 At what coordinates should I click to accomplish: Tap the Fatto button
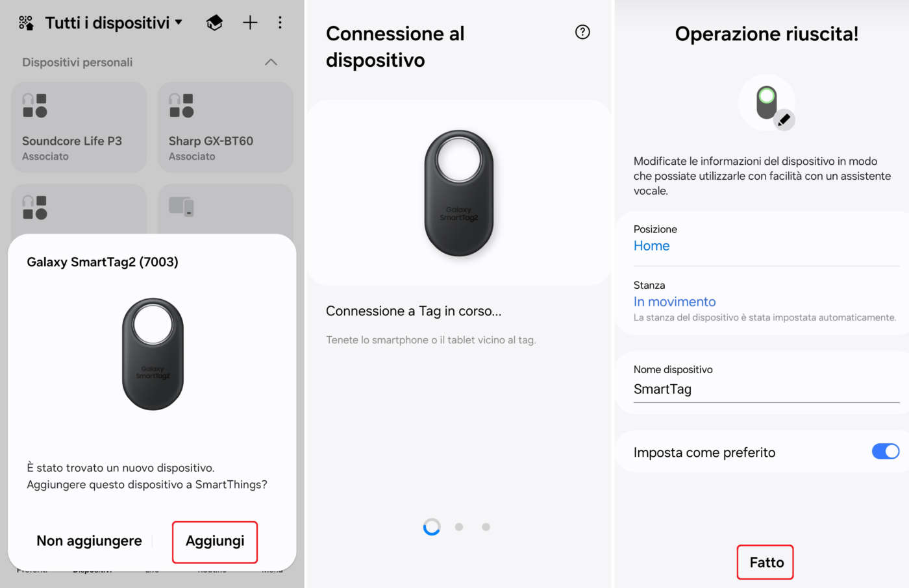766,562
